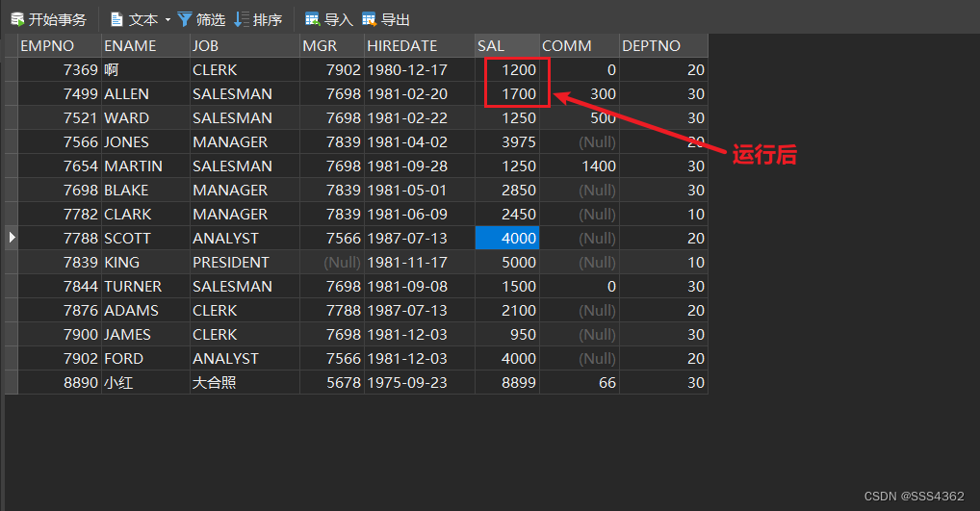Click JOB cell PRESIDENT
Image resolution: width=980 pixels, height=511 pixels.
(x=245, y=263)
